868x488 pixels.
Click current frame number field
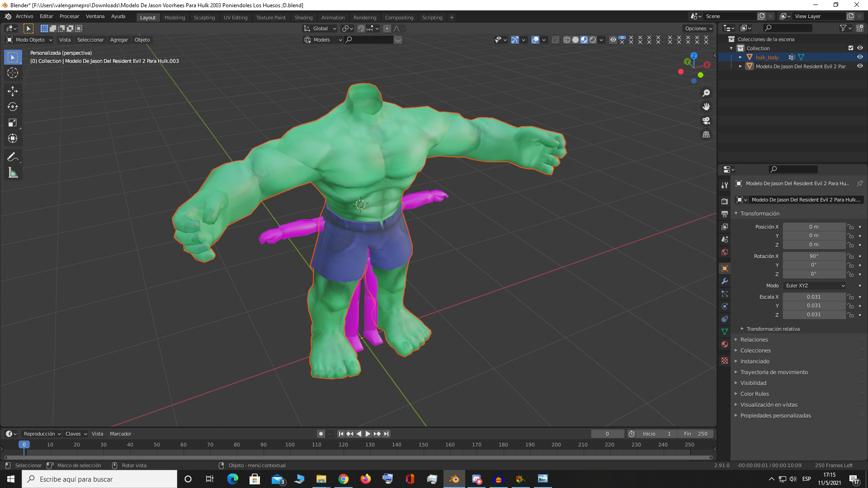tap(608, 434)
